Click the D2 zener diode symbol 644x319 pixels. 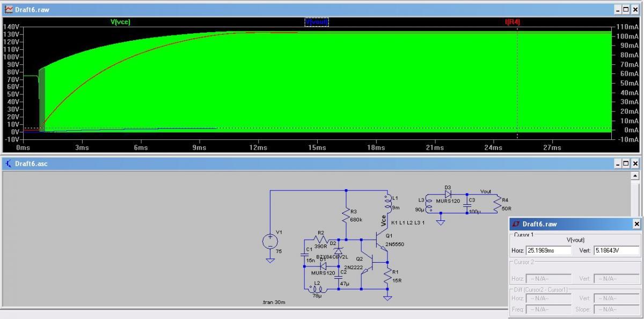point(338,250)
